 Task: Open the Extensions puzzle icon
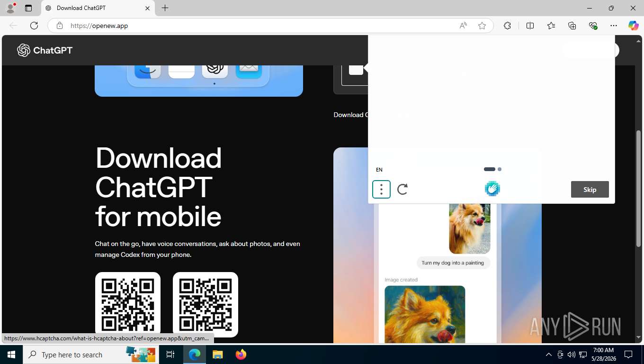507,26
